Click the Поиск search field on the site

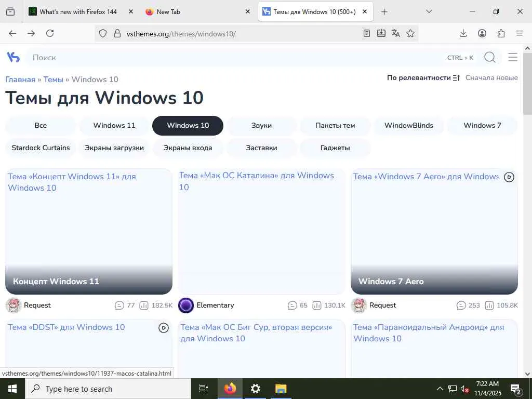234,57
